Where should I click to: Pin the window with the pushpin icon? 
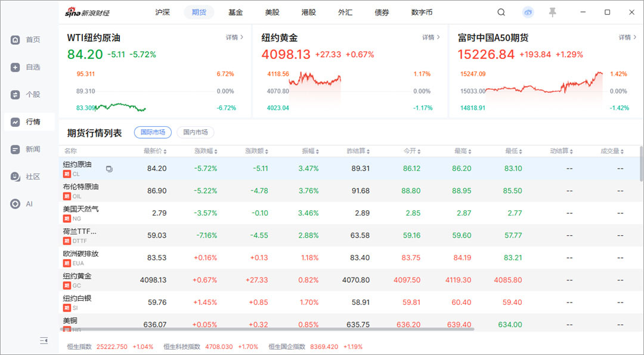(x=553, y=13)
